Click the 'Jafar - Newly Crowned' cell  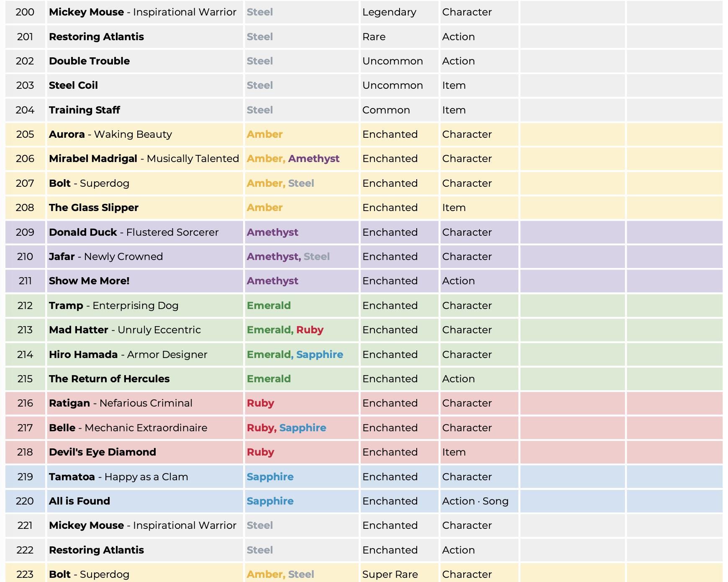click(145, 257)
